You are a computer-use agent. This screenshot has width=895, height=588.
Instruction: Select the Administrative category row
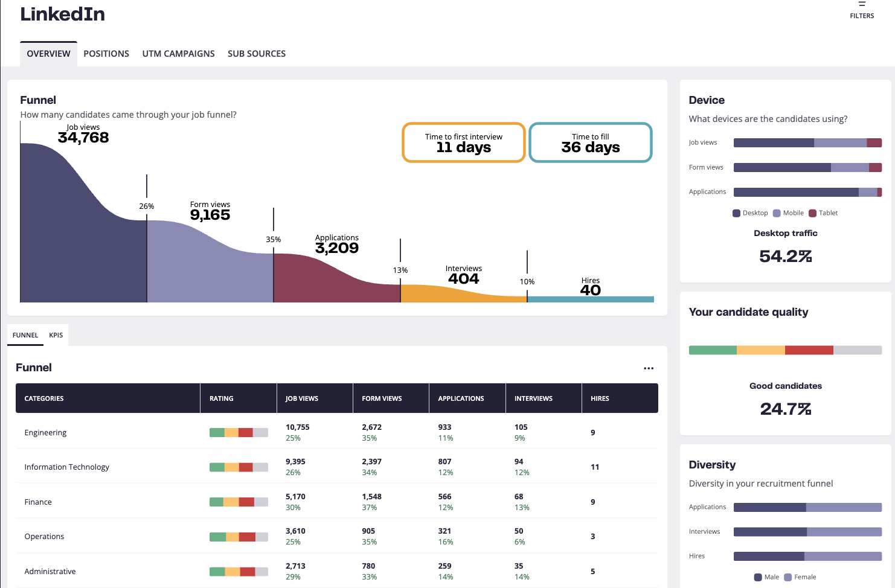[337, 571]
